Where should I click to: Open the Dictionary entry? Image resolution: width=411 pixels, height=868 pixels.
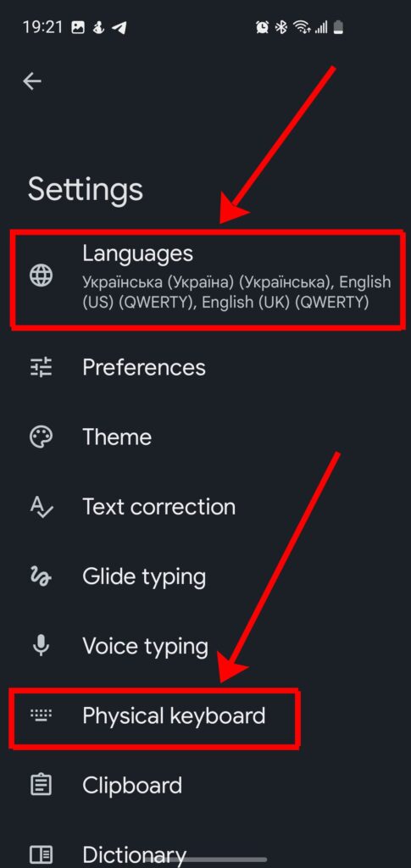tap(206, 853)
